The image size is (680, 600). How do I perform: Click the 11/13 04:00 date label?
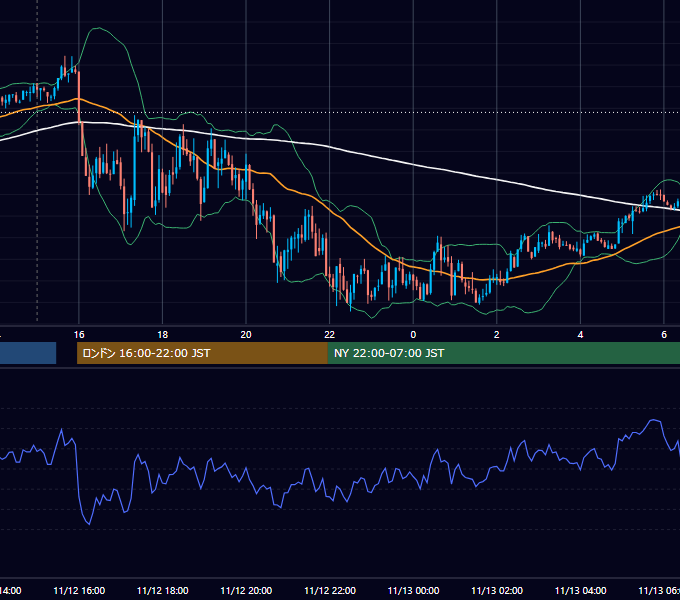581,590
